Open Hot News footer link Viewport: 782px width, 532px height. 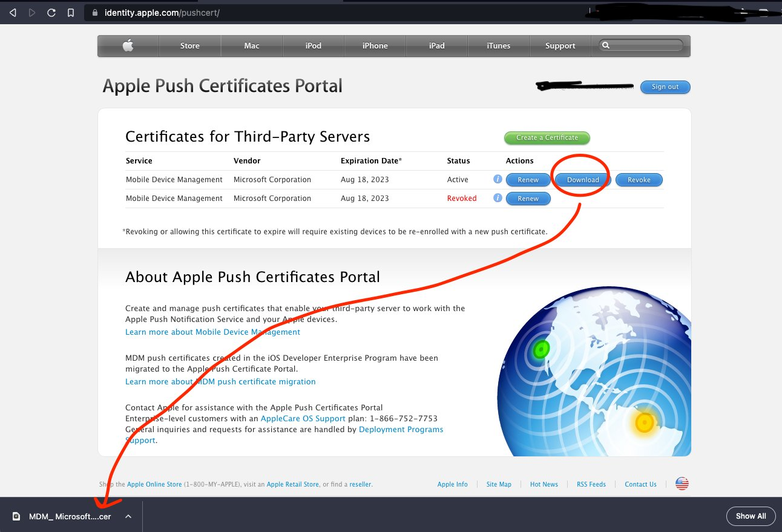click(x=544, y=484)
